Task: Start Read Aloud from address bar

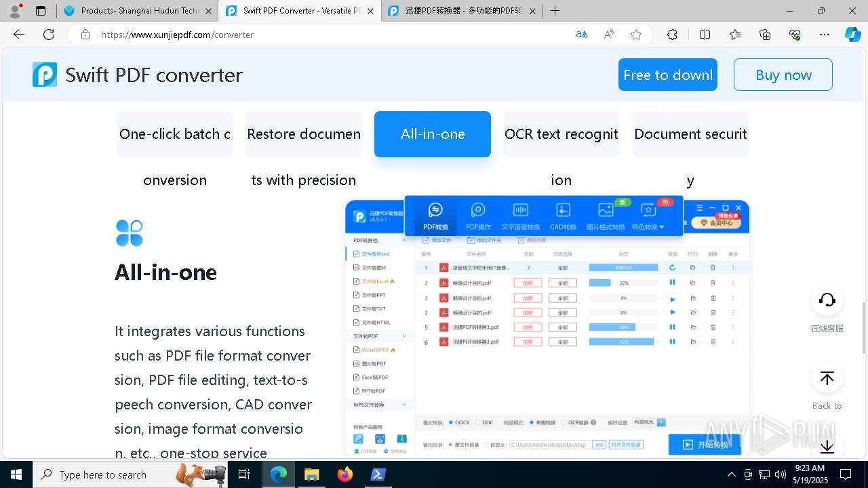Action: pyautogui.click(x=609, y=35)
